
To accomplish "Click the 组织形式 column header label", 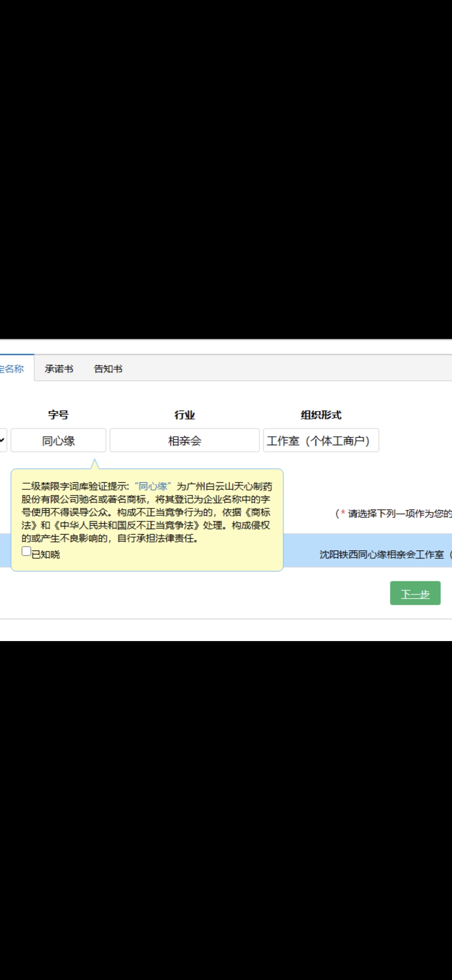I will click(x=321, y=415).
